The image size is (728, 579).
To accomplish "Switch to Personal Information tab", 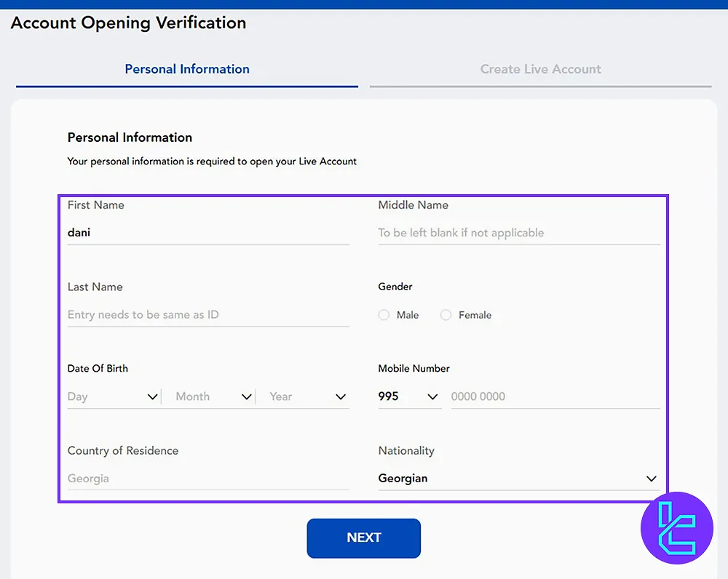I will coord(187,69).
